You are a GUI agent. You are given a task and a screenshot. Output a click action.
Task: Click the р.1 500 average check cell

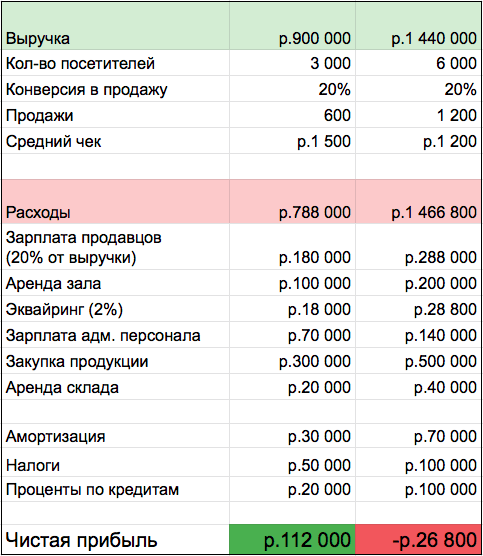click(292, 141)
